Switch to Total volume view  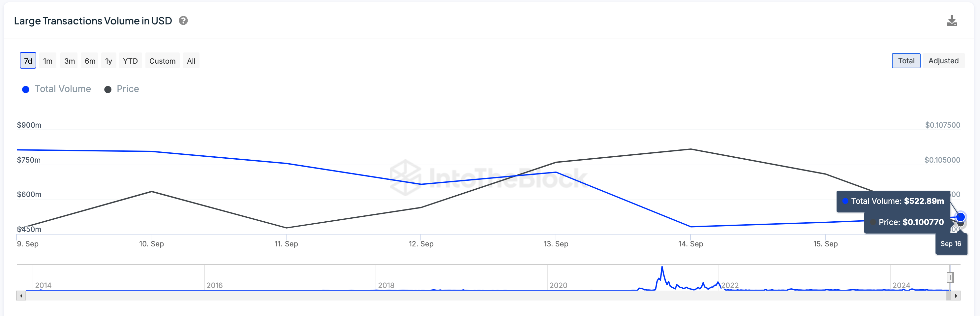[906, 61]
